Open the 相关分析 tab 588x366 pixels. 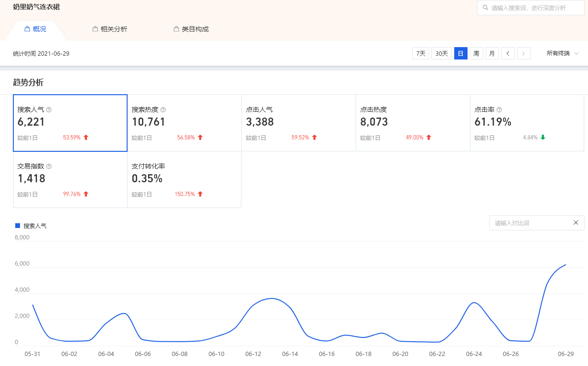110,29
